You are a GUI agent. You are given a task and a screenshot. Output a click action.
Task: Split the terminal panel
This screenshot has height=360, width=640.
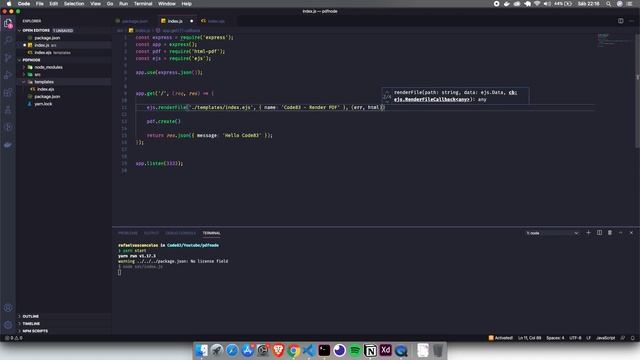coord(599,233)
